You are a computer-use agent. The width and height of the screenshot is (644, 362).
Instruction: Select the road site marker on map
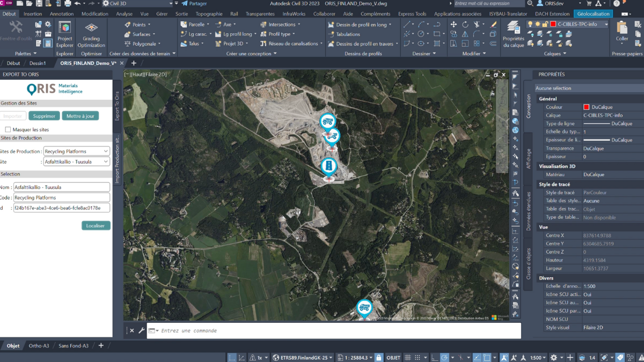point(328,166)
